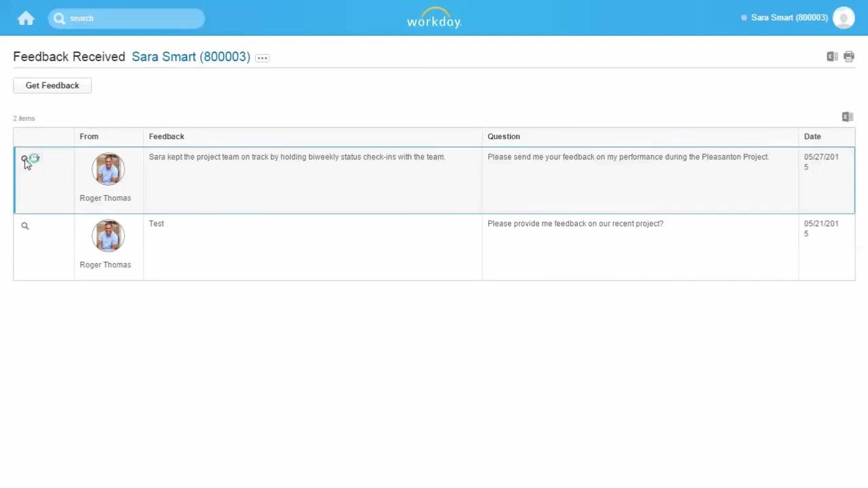868x488 pixels.
Task: View details icon for Test feedback row
Action: [25, 226]
